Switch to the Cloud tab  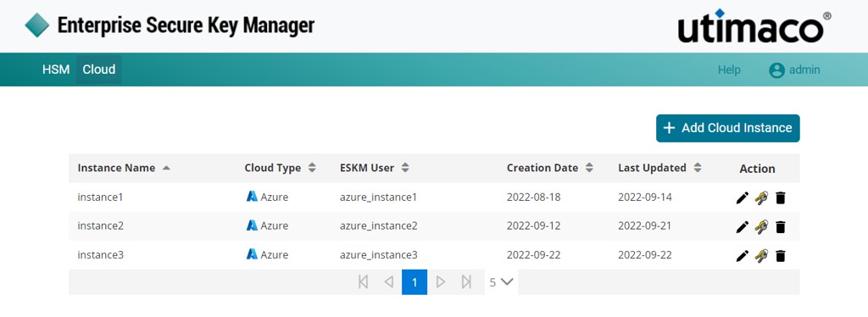coord(99,70)
